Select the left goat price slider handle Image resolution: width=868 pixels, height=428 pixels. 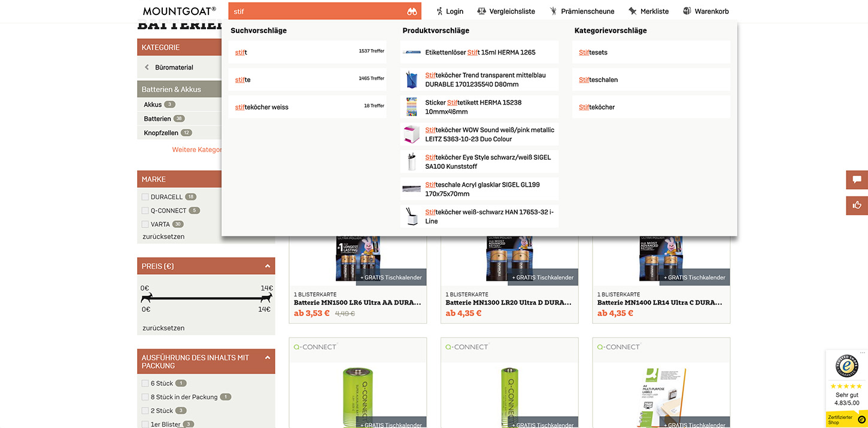tap(147, 298)
